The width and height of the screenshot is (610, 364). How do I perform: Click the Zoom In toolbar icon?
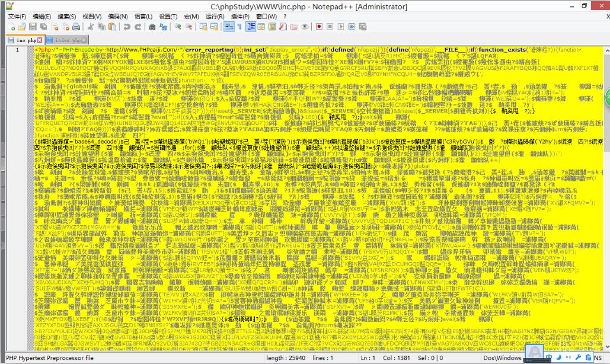178,27
